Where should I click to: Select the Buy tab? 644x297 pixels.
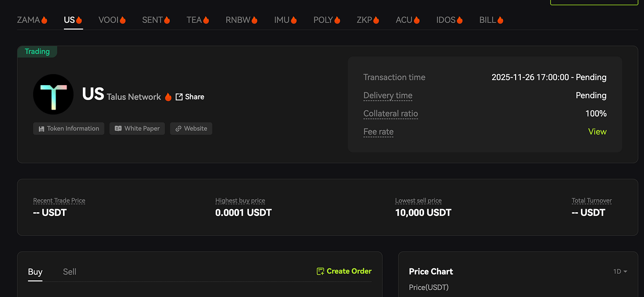(35, 272)
